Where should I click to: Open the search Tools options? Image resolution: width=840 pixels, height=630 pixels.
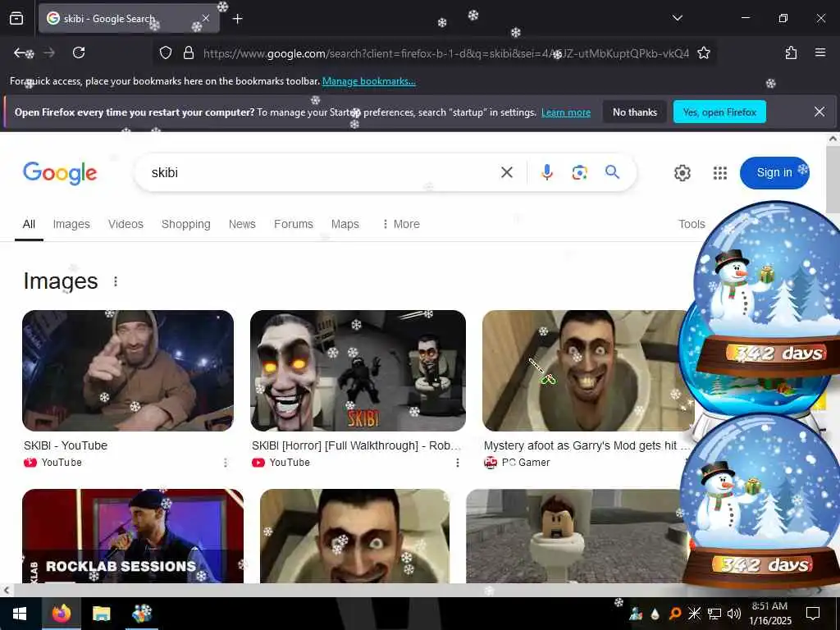click(692, 225)
